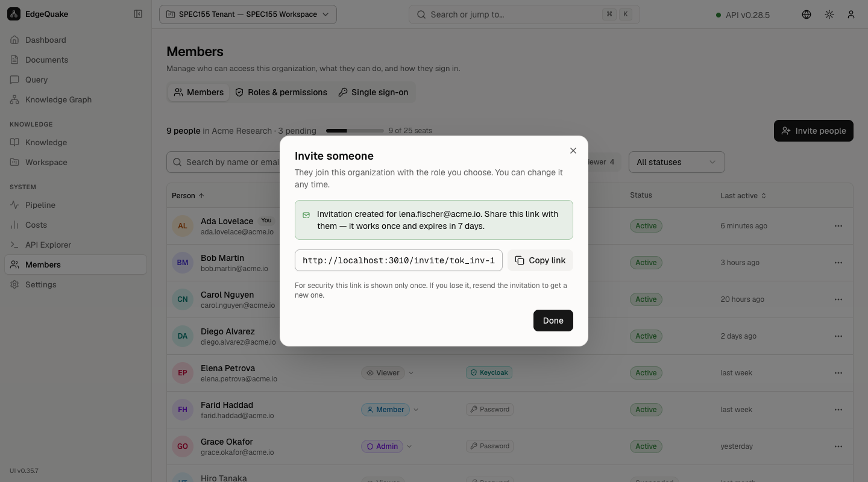Collapse the sidebar panel icon

pyautogui.click(x=138, y=14)
